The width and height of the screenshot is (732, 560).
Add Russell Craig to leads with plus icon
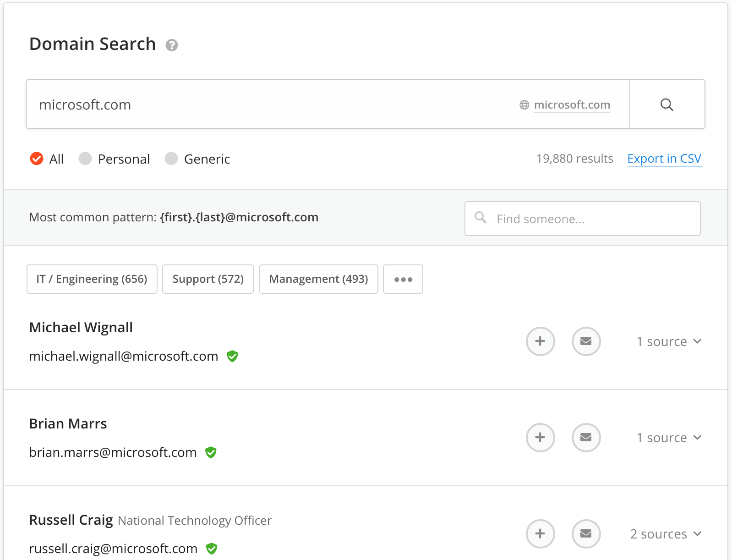click(541, 534)
